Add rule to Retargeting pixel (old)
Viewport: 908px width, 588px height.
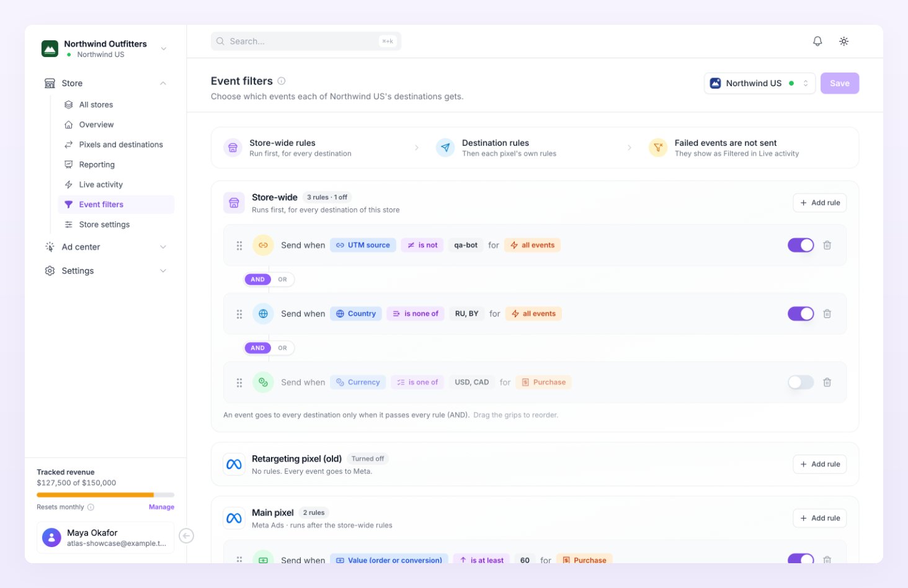coord(819,464)
